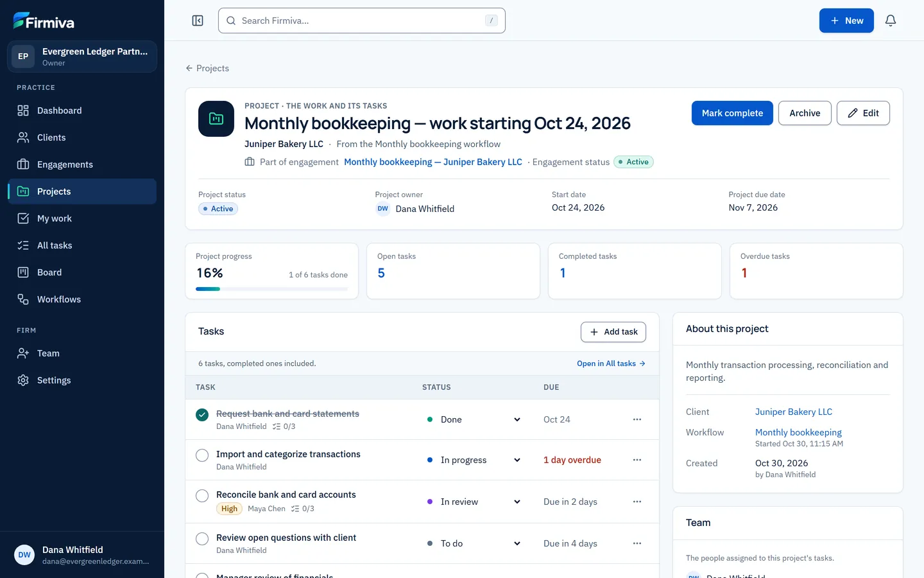Open Workflows in sidebar

pos(82,299)
